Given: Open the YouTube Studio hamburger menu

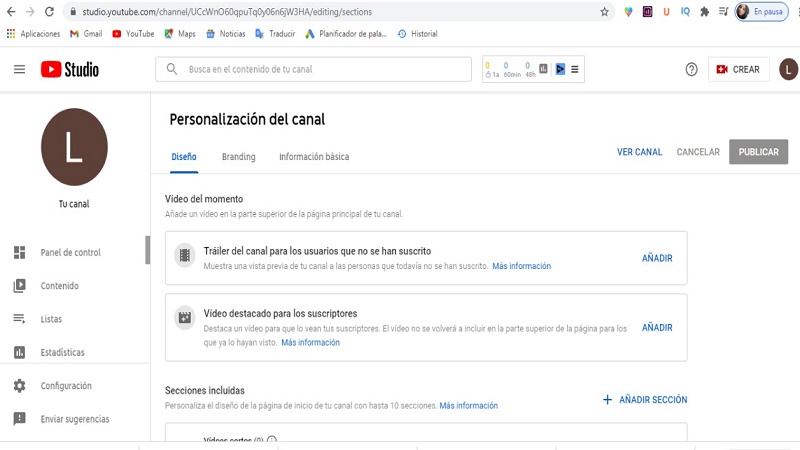Looking at the screenshot, I should [19, 69].
